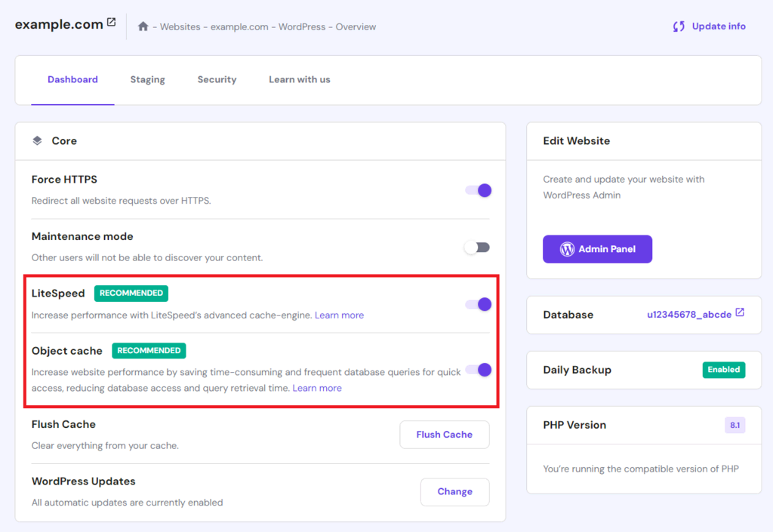The height and width of the screenshot is (532, 773).
Task: Click WordPress logo in Admin Panel button
Action: [x=567, y=249]
